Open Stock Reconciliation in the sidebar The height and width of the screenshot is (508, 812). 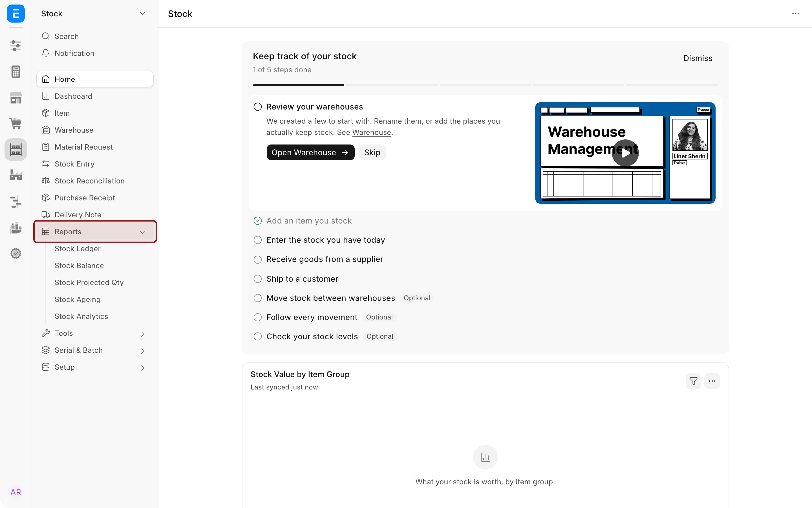[95, 181]
